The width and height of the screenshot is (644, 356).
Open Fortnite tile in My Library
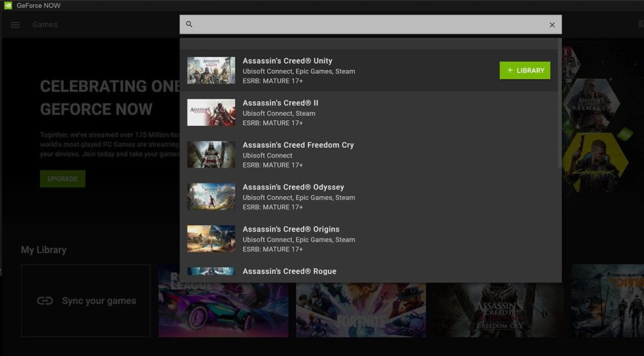click(361, 309)
